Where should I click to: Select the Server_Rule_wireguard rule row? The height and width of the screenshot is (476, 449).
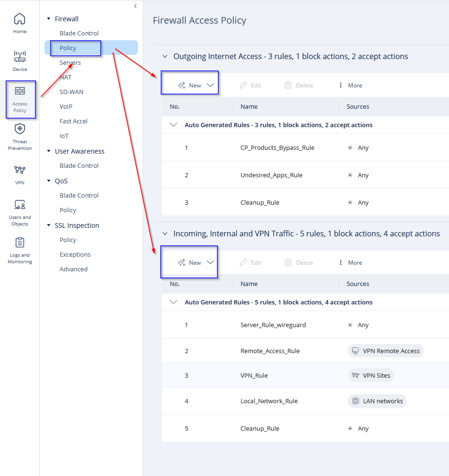(x=273, y=325)
